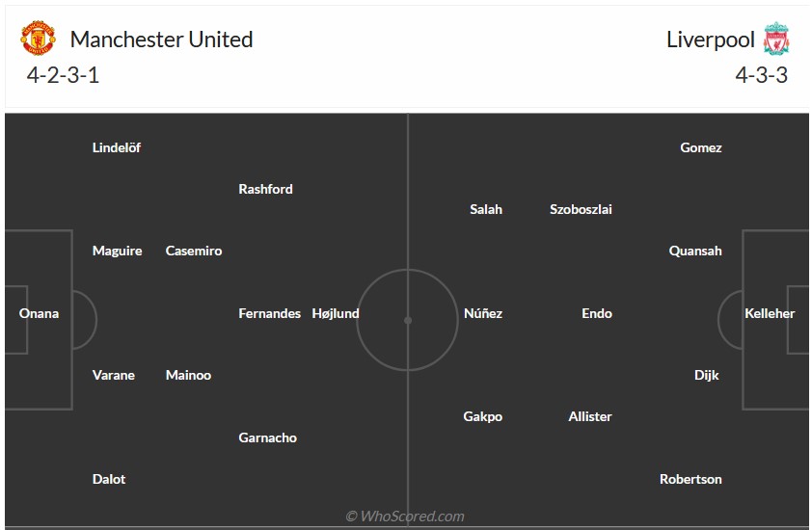Select striker Højlund near the center circle
This screenshot has width=812, height=530.
[x=336, y=313]
